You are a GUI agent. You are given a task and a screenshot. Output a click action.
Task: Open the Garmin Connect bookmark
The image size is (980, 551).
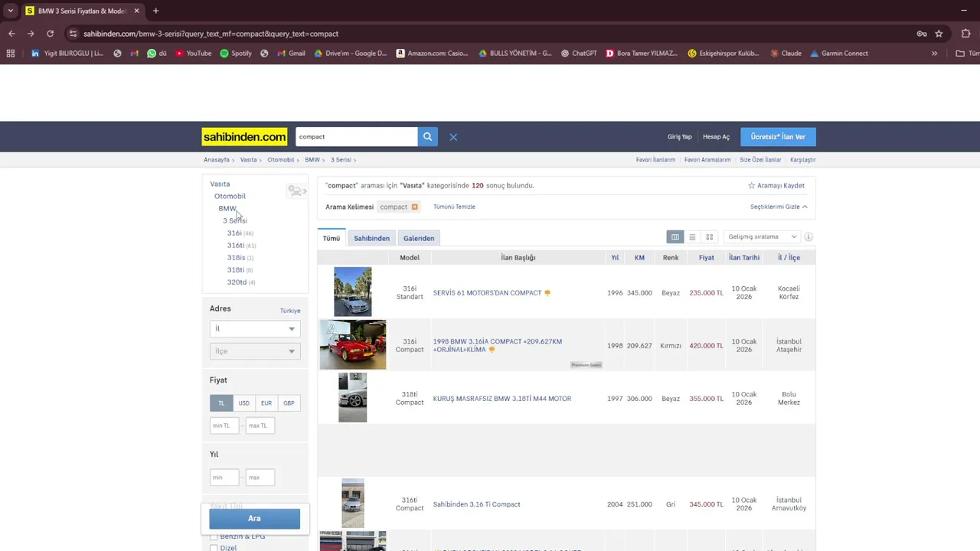coord(839,54)
